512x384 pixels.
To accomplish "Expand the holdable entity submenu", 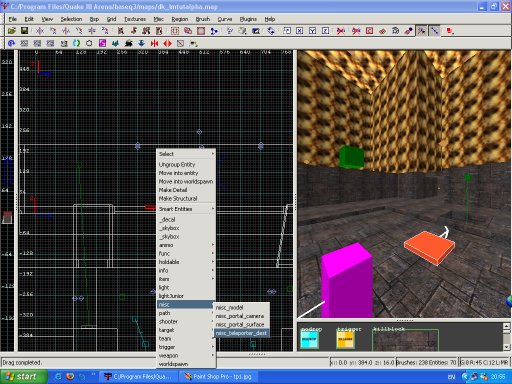I will pos(186,262).
